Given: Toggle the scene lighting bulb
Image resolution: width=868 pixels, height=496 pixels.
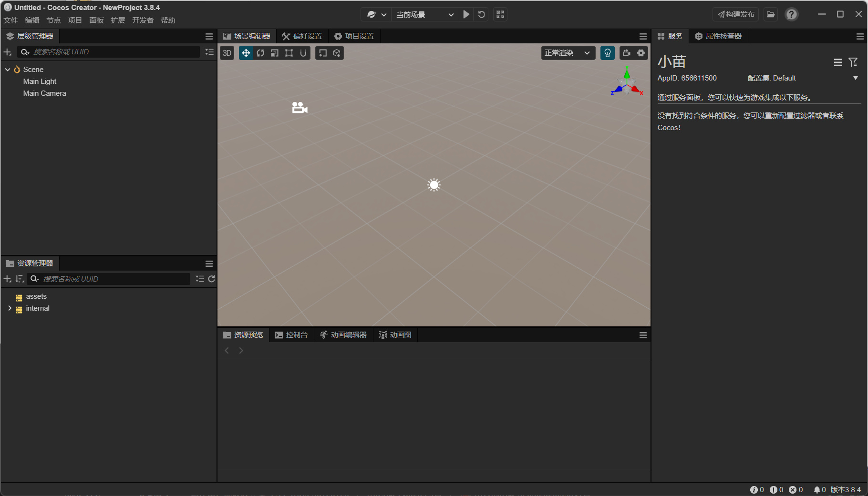Looking at the screenshot, I should point(608,53).
